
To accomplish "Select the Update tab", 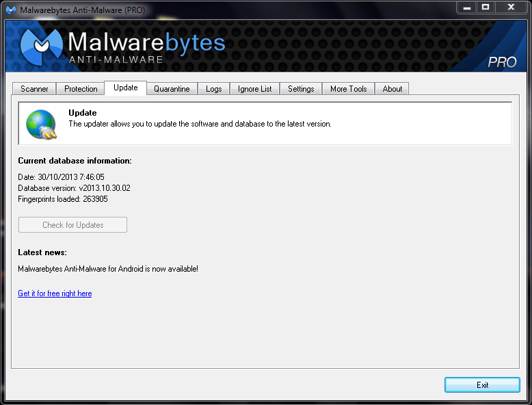I will [126, 88].
